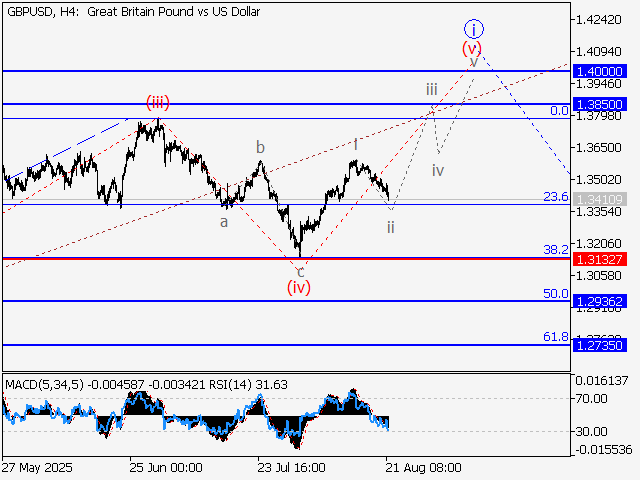
Task: Click the 23.6 Fibonacci level label
Action: 556,197
